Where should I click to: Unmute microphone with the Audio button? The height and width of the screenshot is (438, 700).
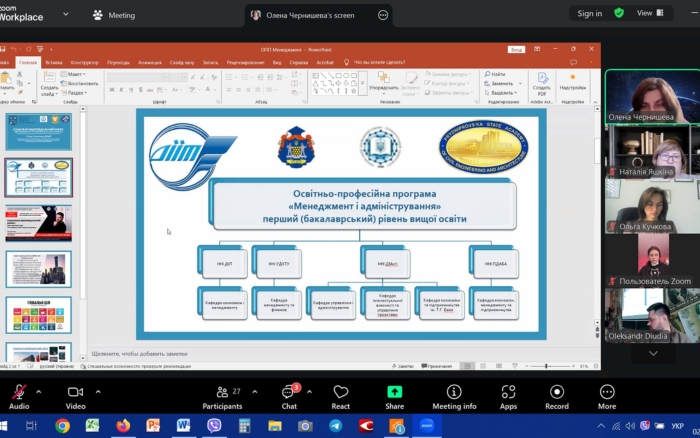click(19, 392)
